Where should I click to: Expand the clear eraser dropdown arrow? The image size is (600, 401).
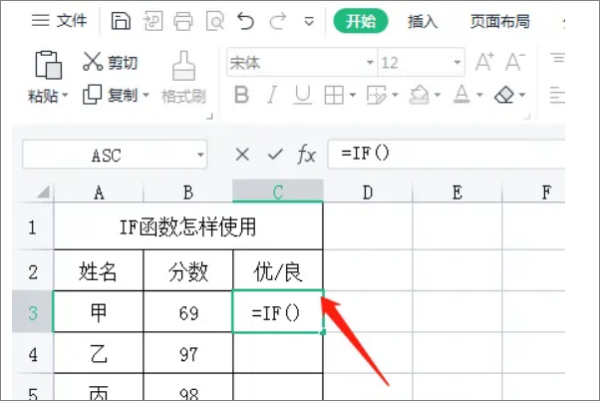(522, 95)
